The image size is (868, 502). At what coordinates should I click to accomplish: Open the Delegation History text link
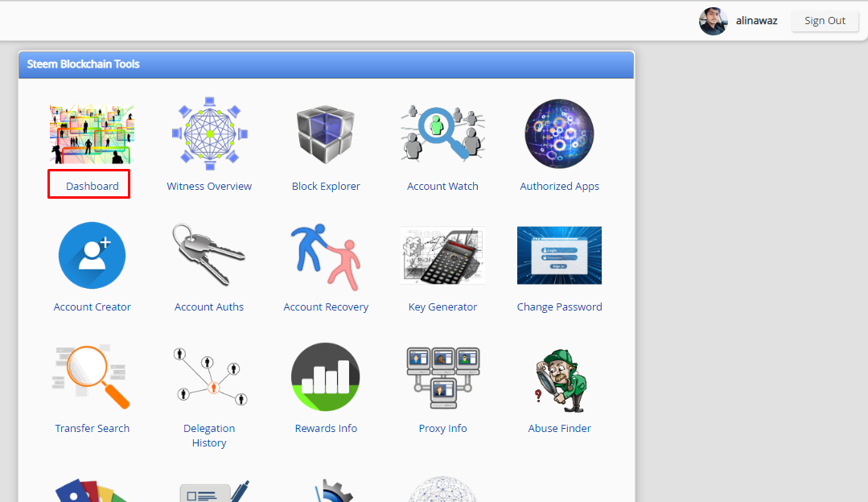tap(209, 435)
